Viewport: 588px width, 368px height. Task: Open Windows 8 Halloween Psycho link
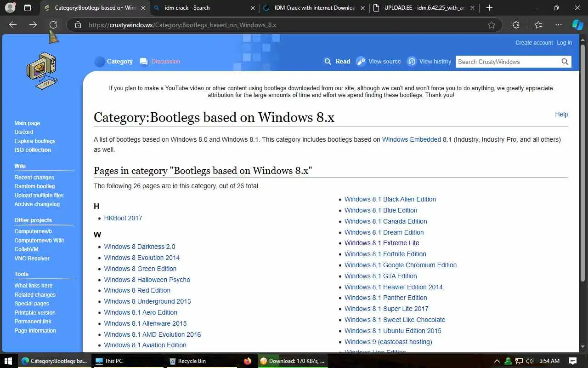click(x=147, y=280)
